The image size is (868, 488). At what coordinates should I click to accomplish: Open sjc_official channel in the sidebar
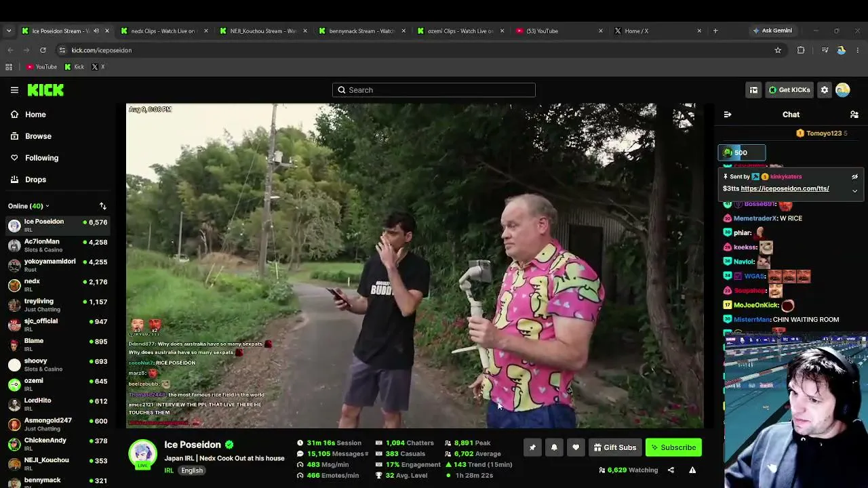[x=58, y=325]
